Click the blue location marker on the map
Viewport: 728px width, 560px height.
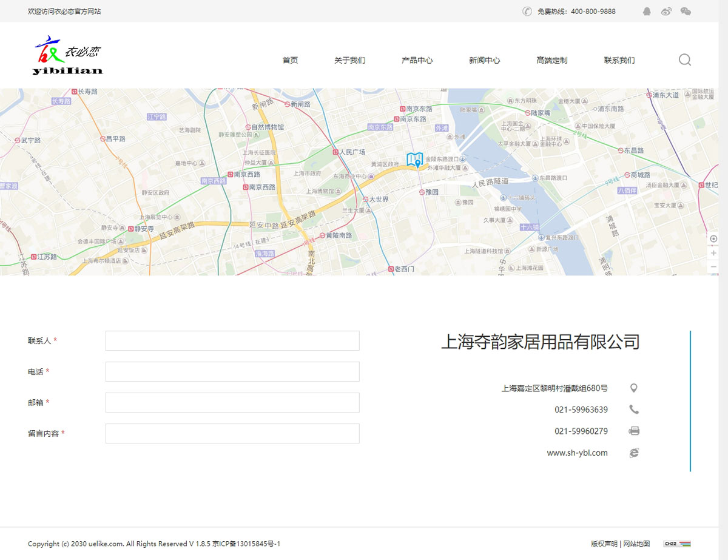click(415, 160)
